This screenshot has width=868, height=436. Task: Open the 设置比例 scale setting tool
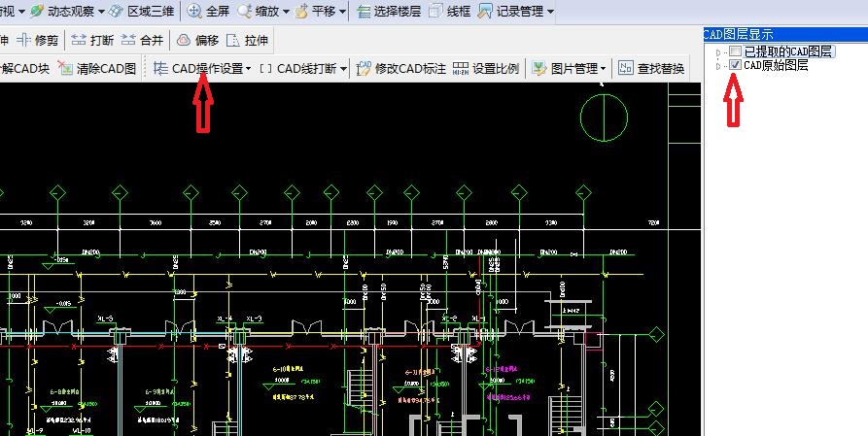[x=485, y=69]
